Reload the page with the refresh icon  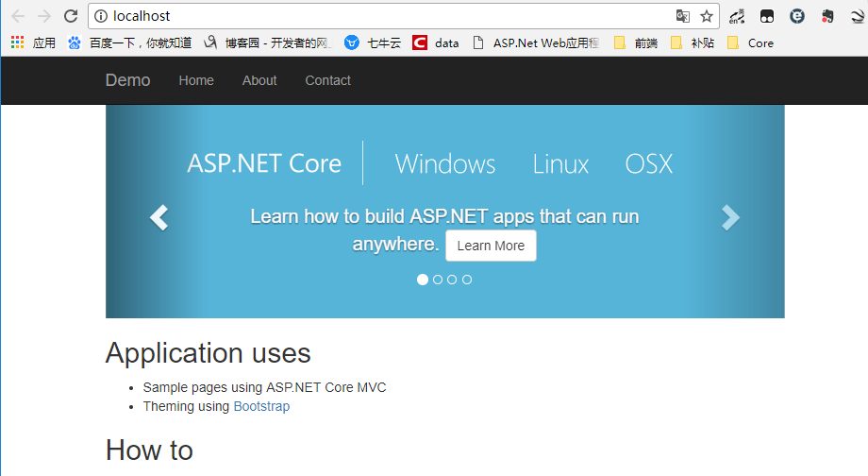click(x=71, y=16)
